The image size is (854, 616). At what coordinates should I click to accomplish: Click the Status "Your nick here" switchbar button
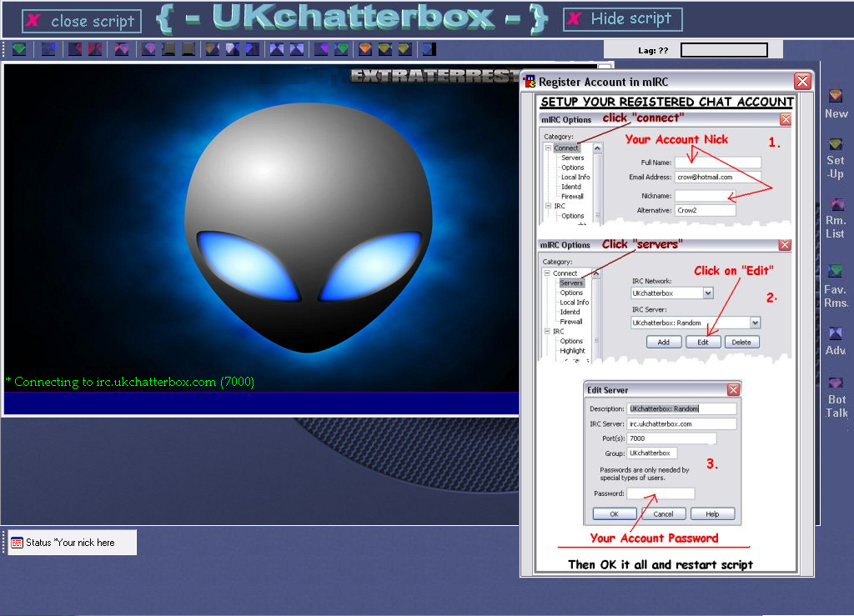pos(72,543)
